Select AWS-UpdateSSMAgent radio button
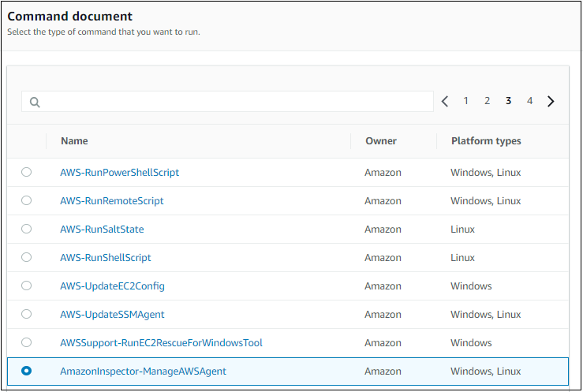The width and height of the screenshot is (583, 392). point(26,314)
